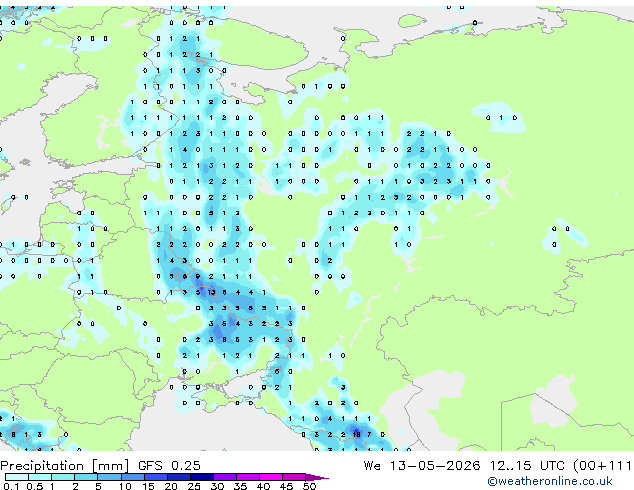Click the legend swatch between 0.5 and 1
This screenshot has height=490, width=634.
point(40,477)
